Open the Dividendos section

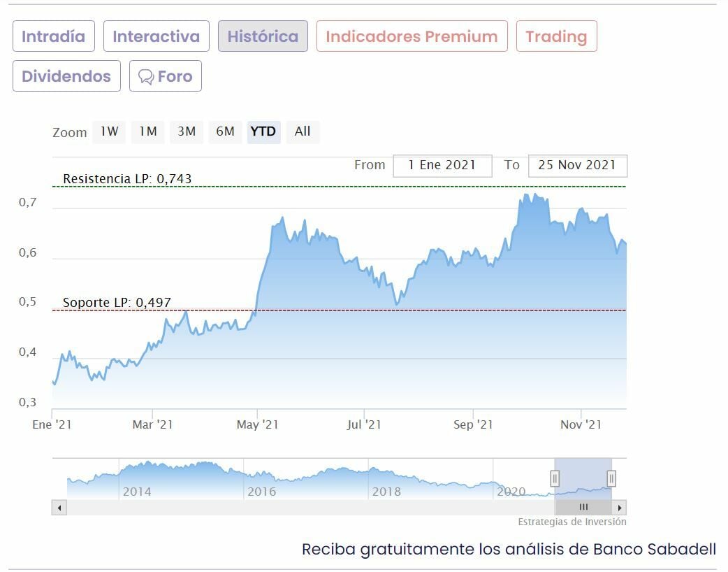66,76
